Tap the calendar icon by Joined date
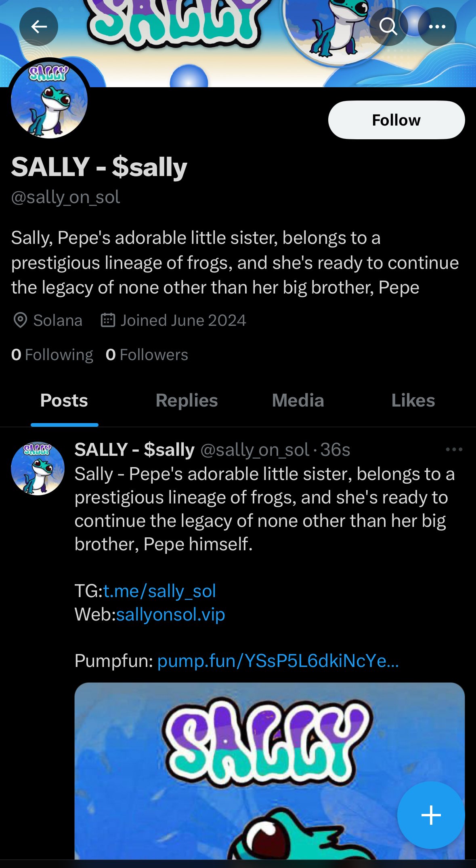 point(108,320)
